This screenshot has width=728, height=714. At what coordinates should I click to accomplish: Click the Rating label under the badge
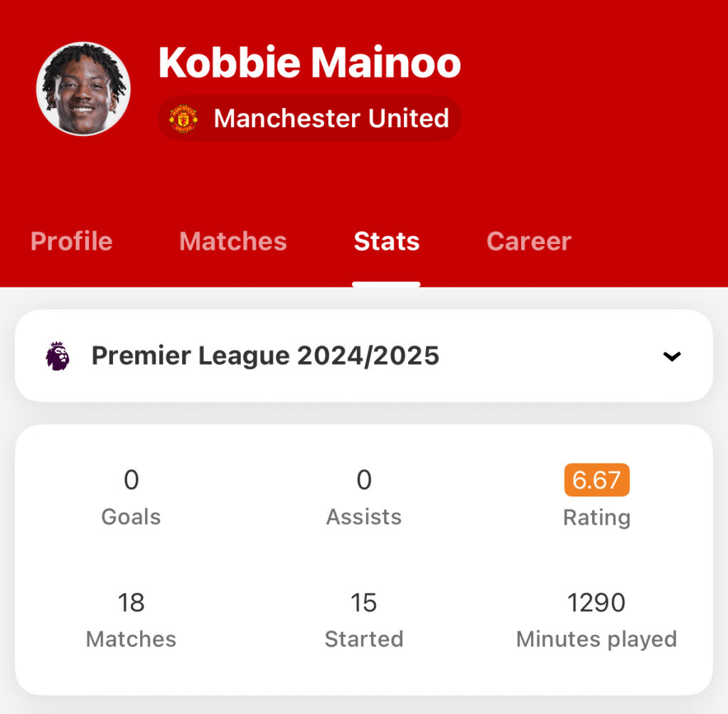(x=596, y=517)
